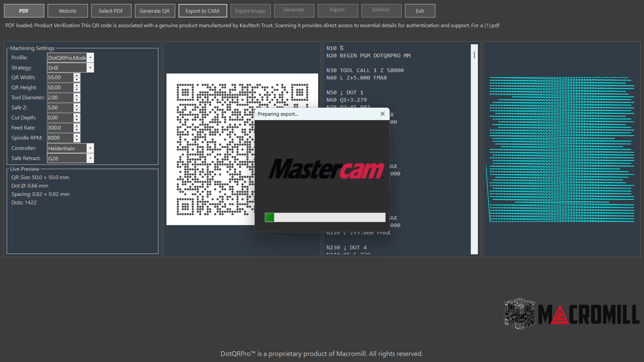
Task: Open the Website button
Action: 67,11
